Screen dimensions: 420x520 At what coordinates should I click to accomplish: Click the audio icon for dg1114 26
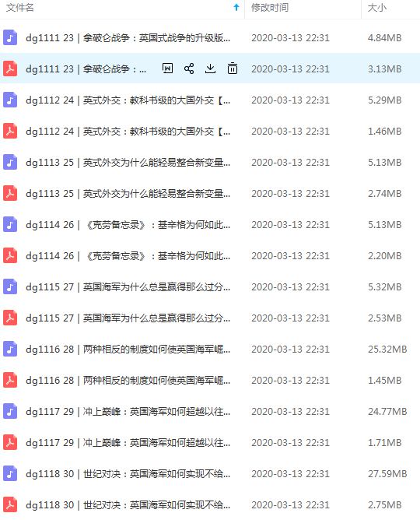click(10, 224)
